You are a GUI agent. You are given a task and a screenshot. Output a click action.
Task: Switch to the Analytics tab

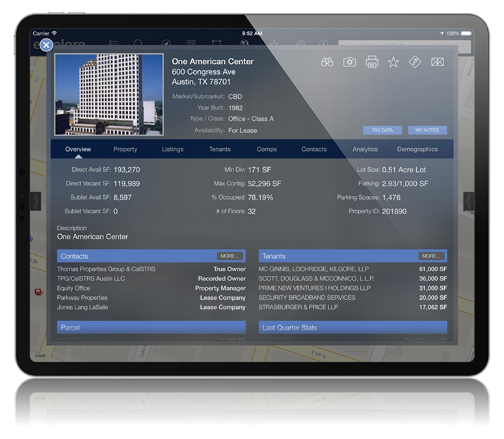(x=365, y=149)
